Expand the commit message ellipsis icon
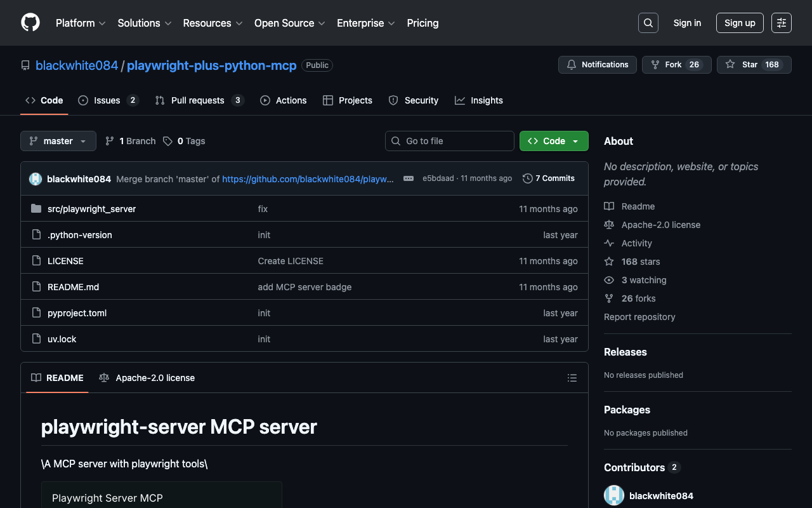This screenshot has height=508, width=812. click(409, 178)
